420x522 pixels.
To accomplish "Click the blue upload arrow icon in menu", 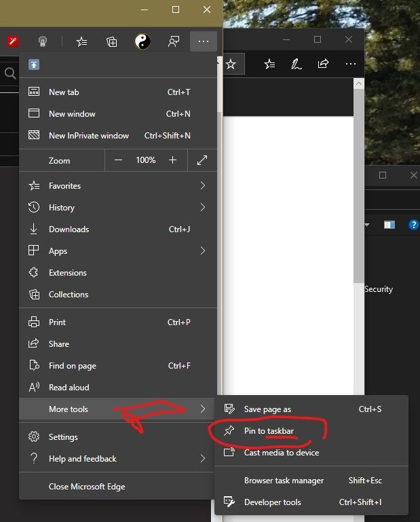I will click(34, 64).
